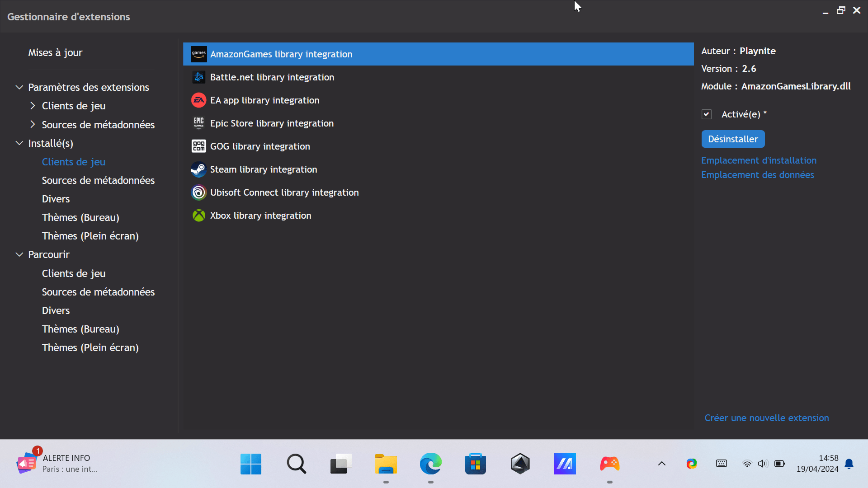The height and width of the screenshot is (488, 868).
Task: Select AmazonGames library integration row
Action: pyautogui.click(x=438, y=54)
